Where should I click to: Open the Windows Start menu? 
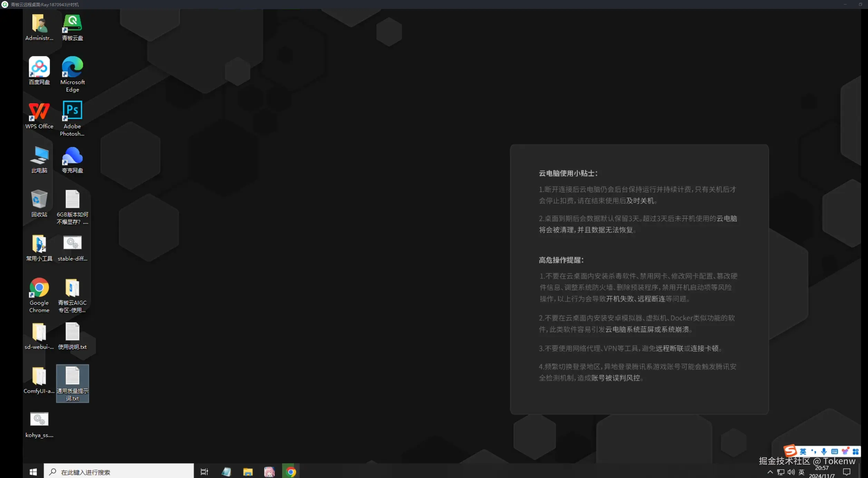coord(33,472)
